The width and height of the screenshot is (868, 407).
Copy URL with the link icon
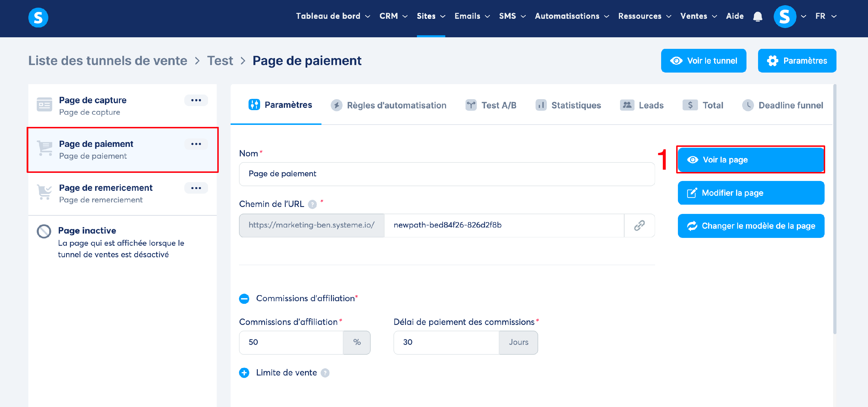pyautogui.click(x=639, y=225)
